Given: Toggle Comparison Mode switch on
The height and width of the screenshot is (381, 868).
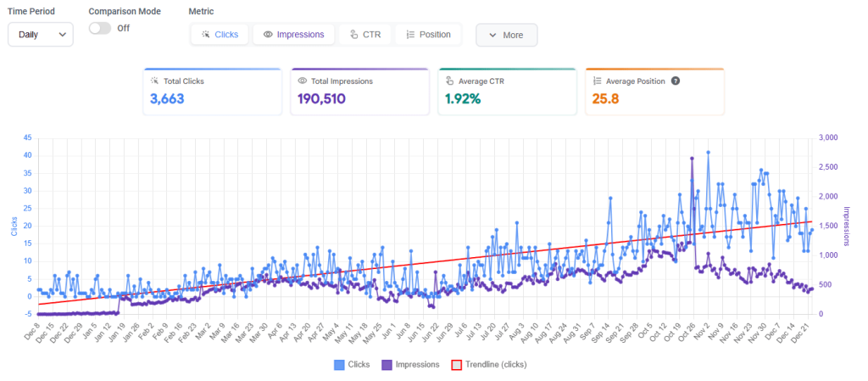Looking at the screenshot, I should pyautogui.click(x=100, y=28).
